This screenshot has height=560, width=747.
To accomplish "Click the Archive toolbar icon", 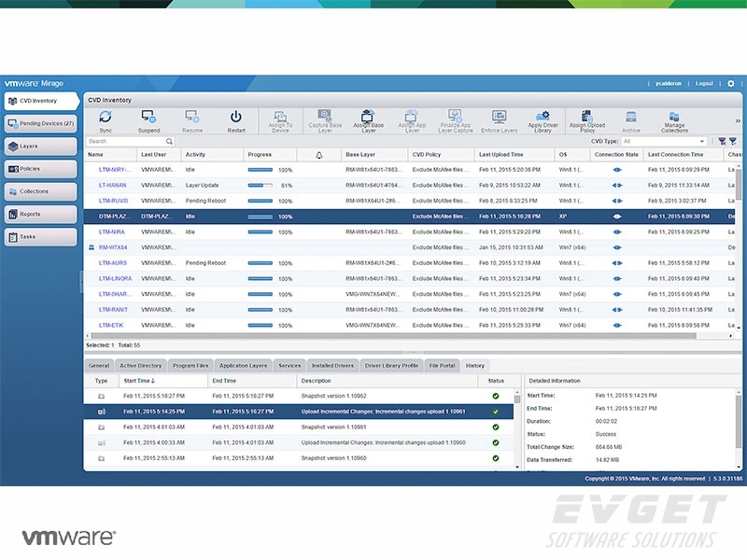I will 631,117.
